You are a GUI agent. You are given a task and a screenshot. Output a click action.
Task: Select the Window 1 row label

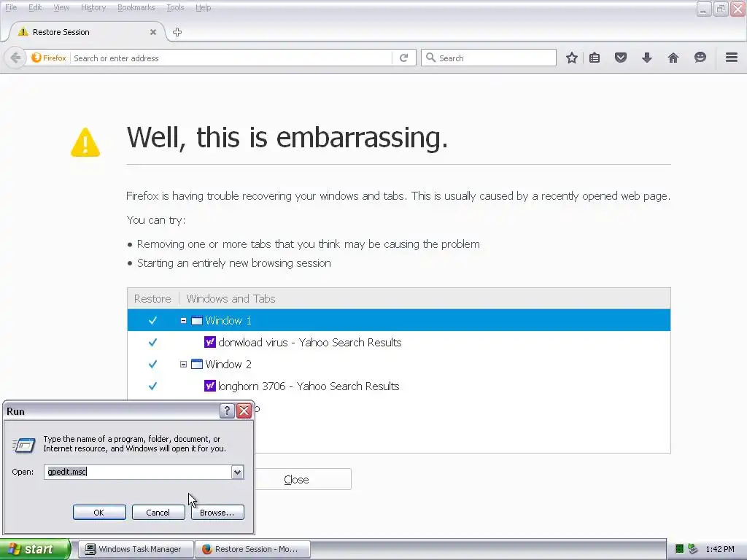228,321
